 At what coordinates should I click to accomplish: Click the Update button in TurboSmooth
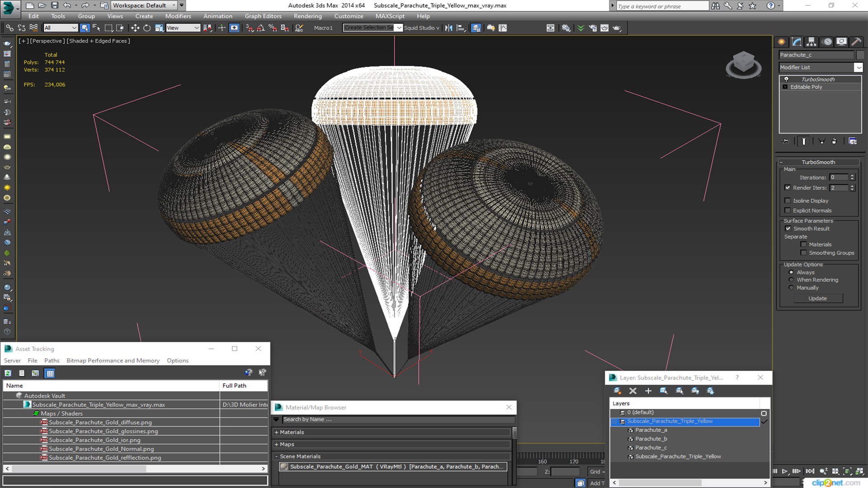(818, 299)
